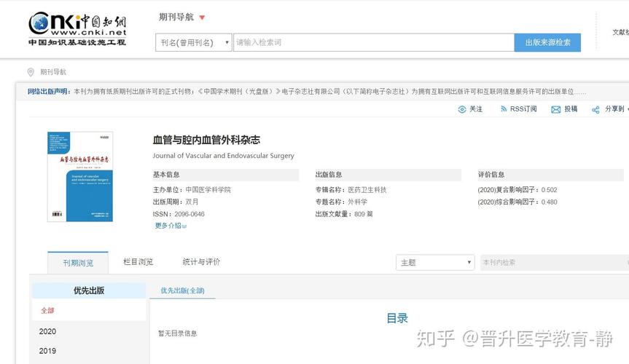Click the location pin icon beside 期刊导航
629x364 pixels.
coord(31,72)
